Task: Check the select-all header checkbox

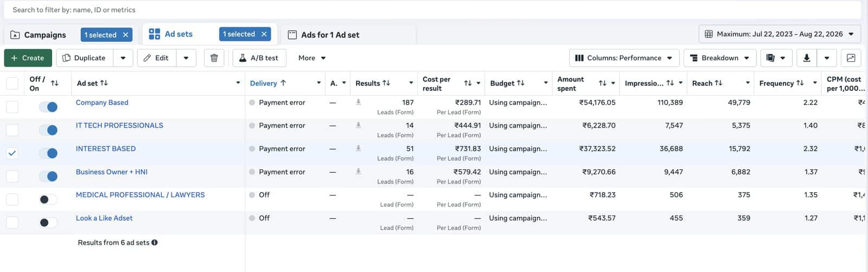Action: point(12,83)
